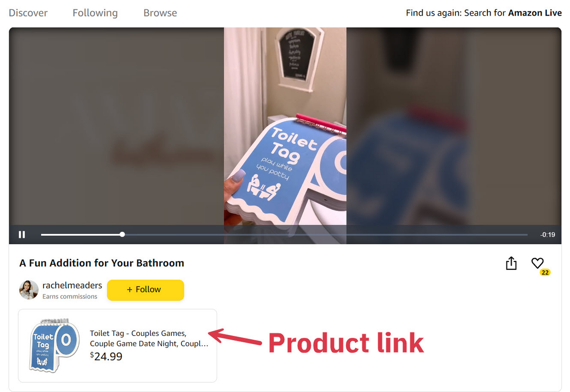
Task: Click the Amazon Live search hint text
Action: click(x=484, y=13)
